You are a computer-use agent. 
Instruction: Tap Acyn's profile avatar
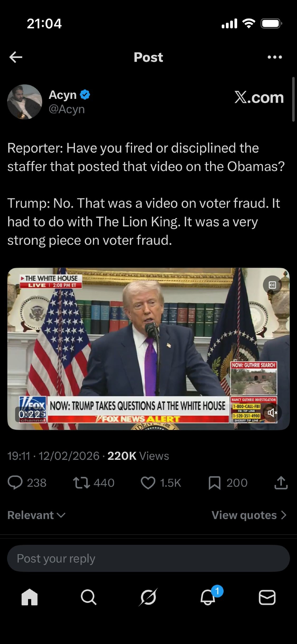[25, 102]
